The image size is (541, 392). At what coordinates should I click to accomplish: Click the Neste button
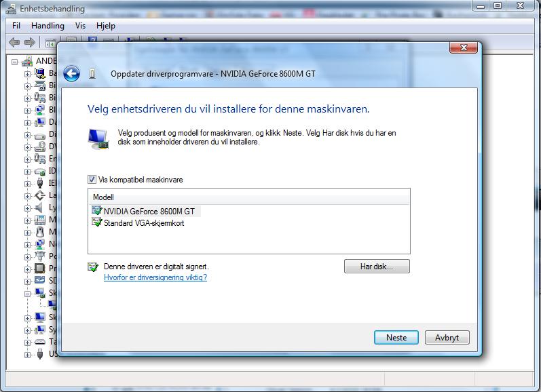(396, 338)
